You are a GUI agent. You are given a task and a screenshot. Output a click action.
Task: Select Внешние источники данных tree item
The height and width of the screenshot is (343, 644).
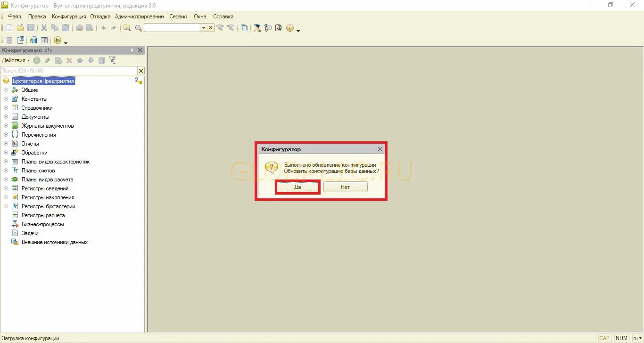[x=55, y=242]
